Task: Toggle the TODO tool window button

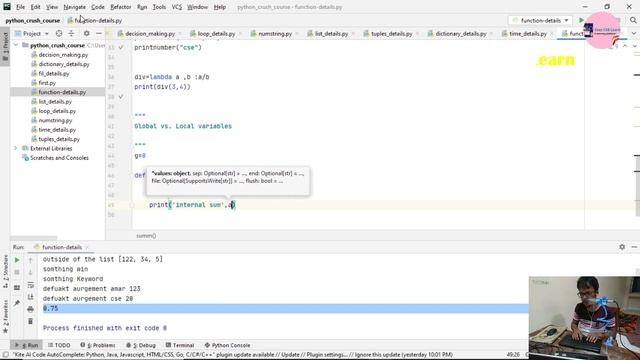Action: tap(59, 345)
